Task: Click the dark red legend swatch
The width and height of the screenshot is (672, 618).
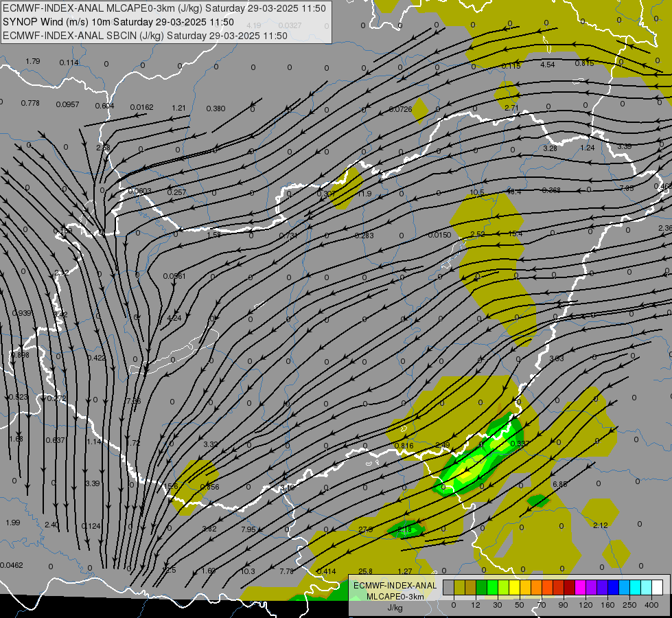Action: tap(570, 587)
